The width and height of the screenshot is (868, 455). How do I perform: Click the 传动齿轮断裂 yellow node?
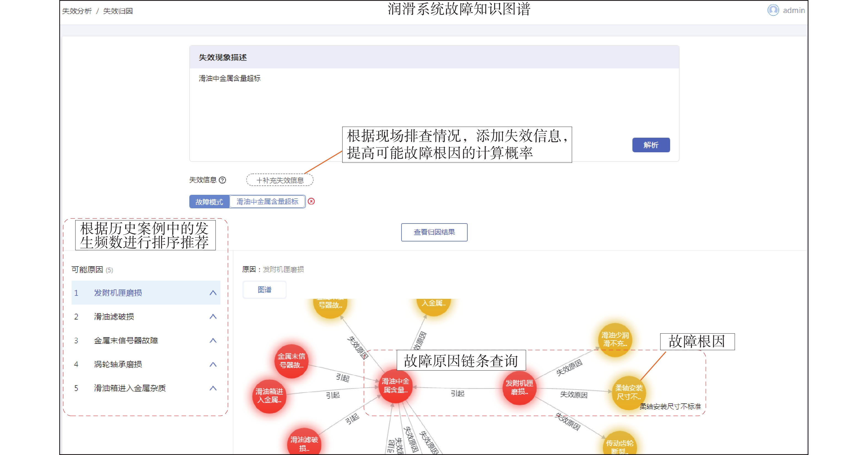click(x=619, y=445)
